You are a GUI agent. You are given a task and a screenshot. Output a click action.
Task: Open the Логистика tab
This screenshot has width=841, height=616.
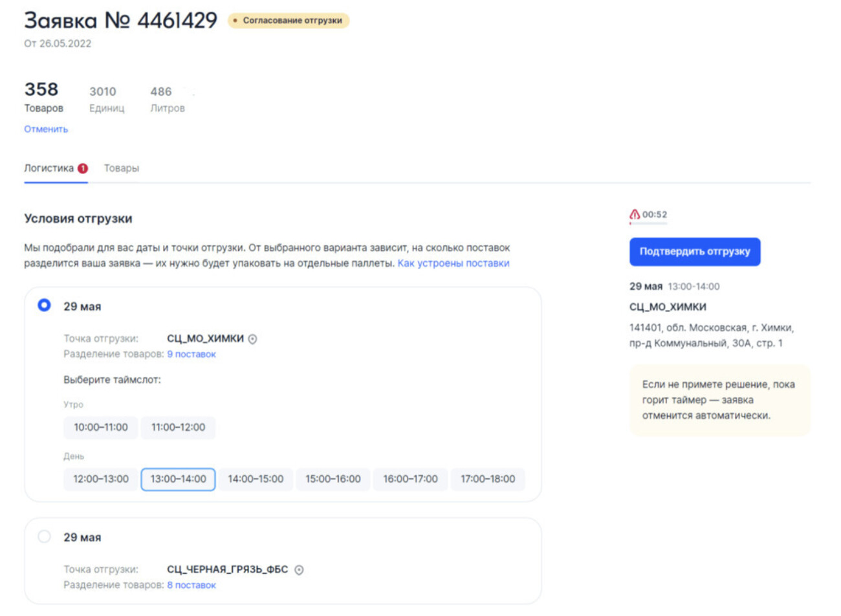coord(49,168)
